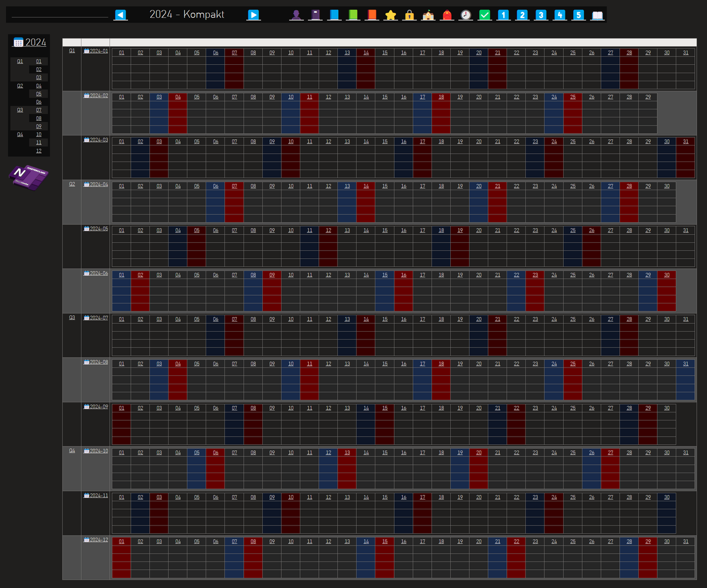Click the calendar icon before 2024-01
Viewport: 707px width, 588px height.
pyautogui.click(x=87, y=51)
